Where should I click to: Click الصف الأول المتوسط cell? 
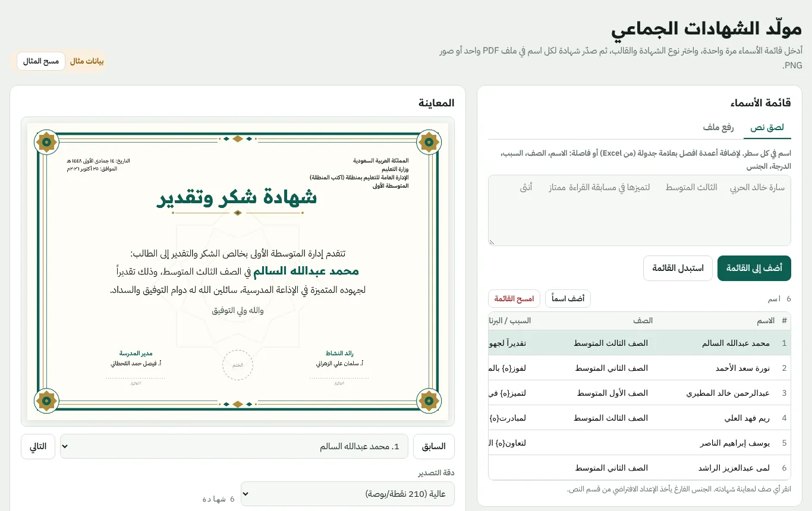[x=612, y=393]
